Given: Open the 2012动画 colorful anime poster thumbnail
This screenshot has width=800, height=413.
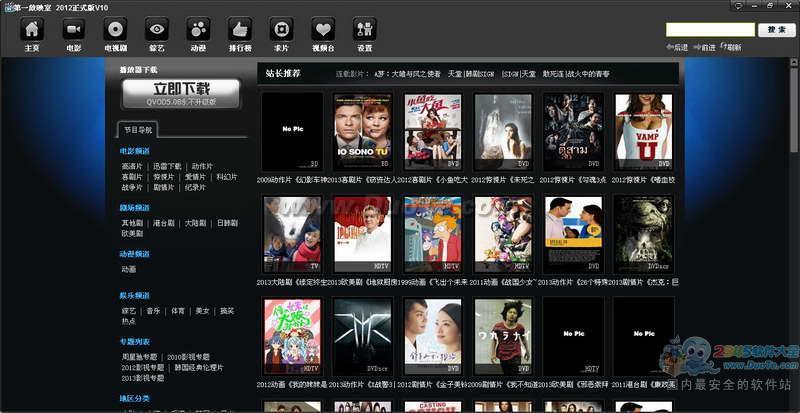Looking at the screenshot, I should pos(292,337).
